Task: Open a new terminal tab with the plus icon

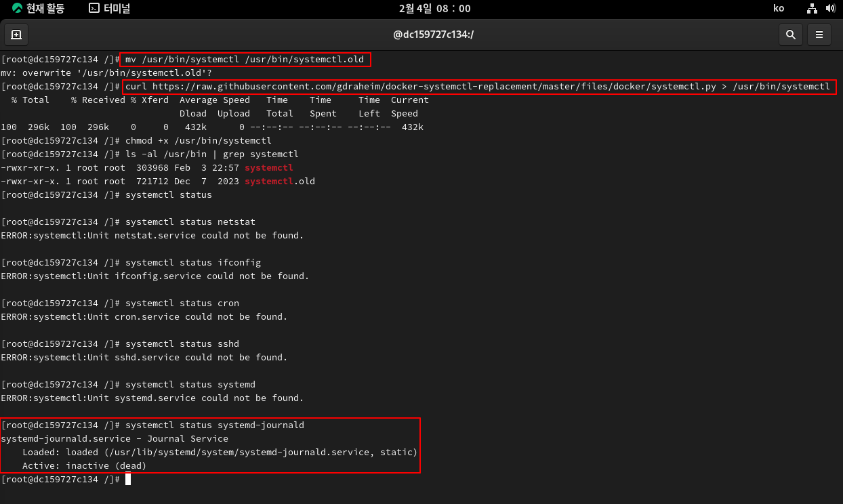Action: (x=16, y=35)
